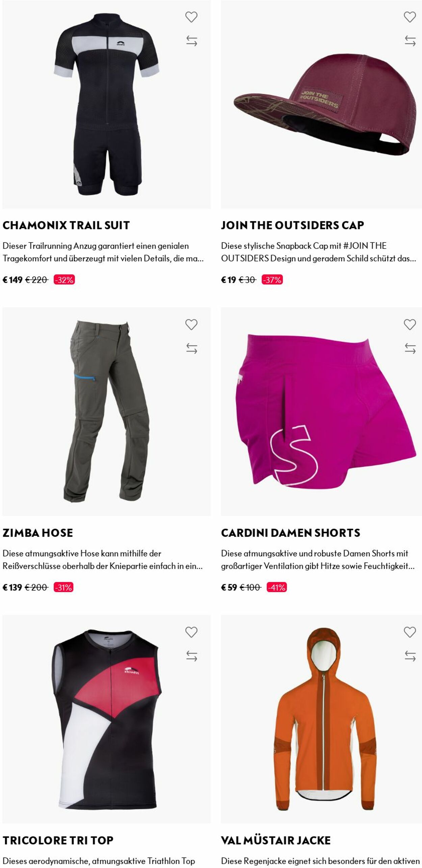Compare the Cardini Damen Shorts
The width and height of the screenshot is (422, 868).
pos(410,349)
